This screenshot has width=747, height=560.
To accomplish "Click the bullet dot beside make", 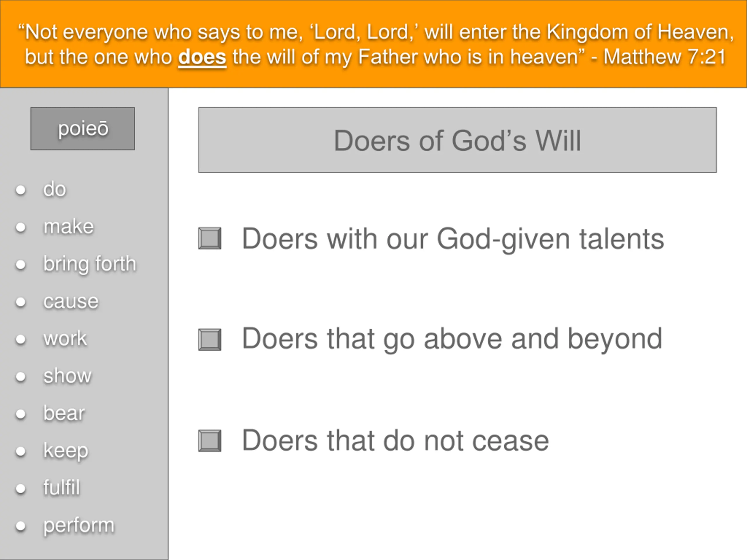I will pyautogui.click(x=21, y=228).
